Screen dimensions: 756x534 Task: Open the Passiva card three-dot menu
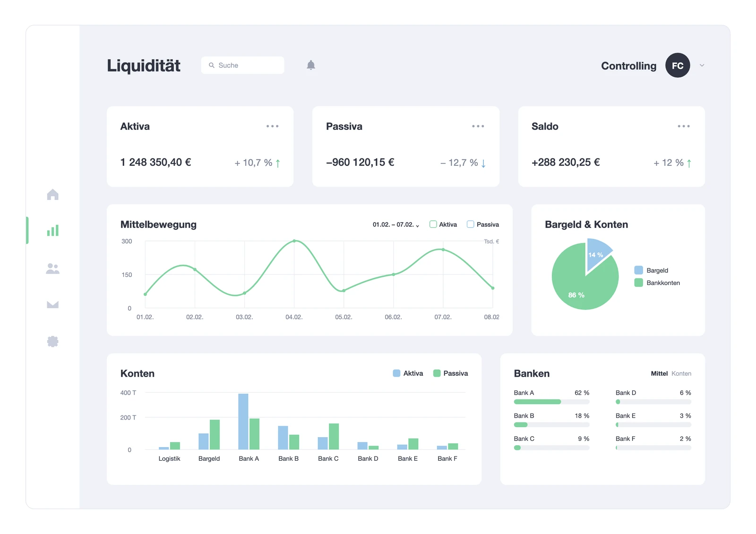click(478, 126)
